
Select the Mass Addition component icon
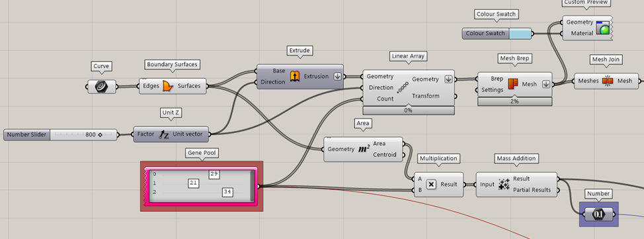[504, 184]
